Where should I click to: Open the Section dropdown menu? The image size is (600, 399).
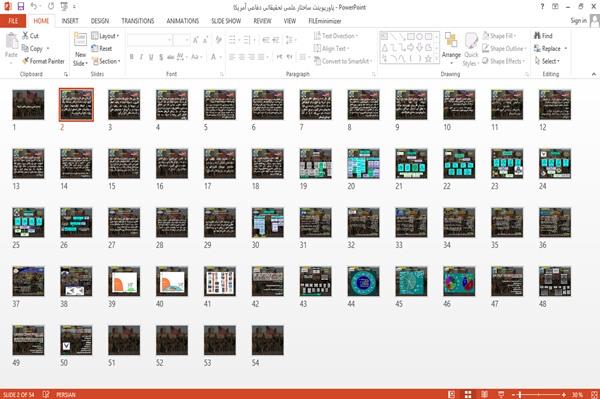106,61
